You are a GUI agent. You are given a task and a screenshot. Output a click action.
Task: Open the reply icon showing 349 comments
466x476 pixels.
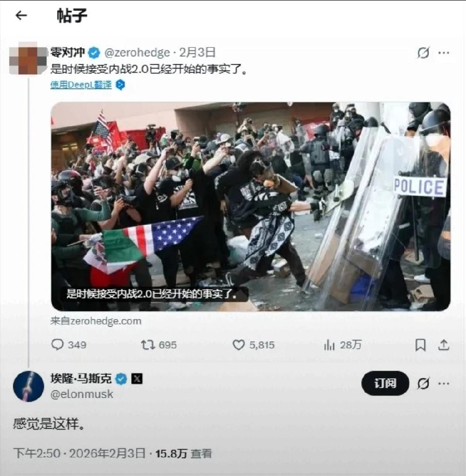coord(57,345)
